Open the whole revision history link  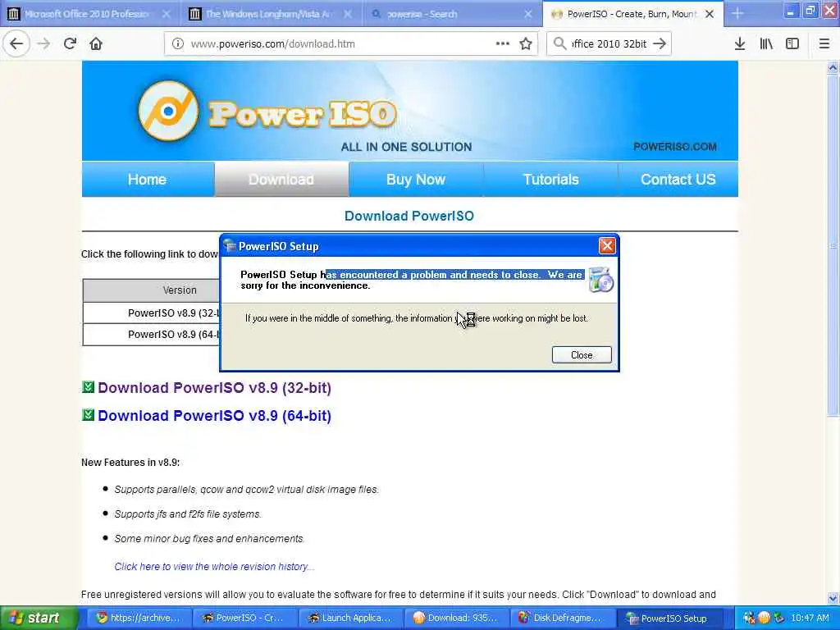(x=214, y=566)
